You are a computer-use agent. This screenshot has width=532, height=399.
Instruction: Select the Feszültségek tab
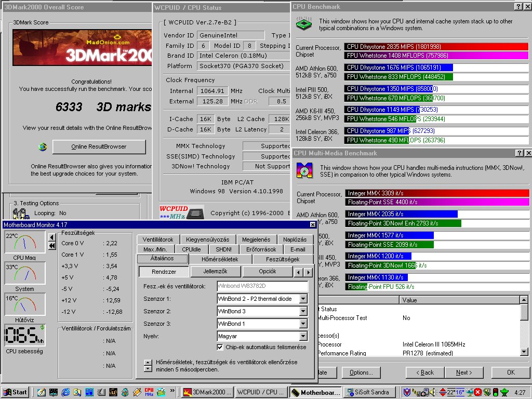[283, 259]
